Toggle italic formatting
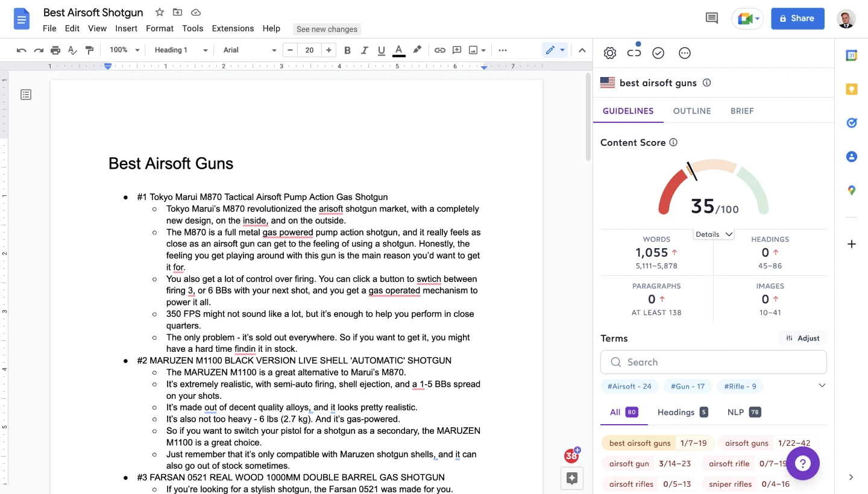Image resolution: width=868 pixels, height=494 pixels. click(364, 50)
